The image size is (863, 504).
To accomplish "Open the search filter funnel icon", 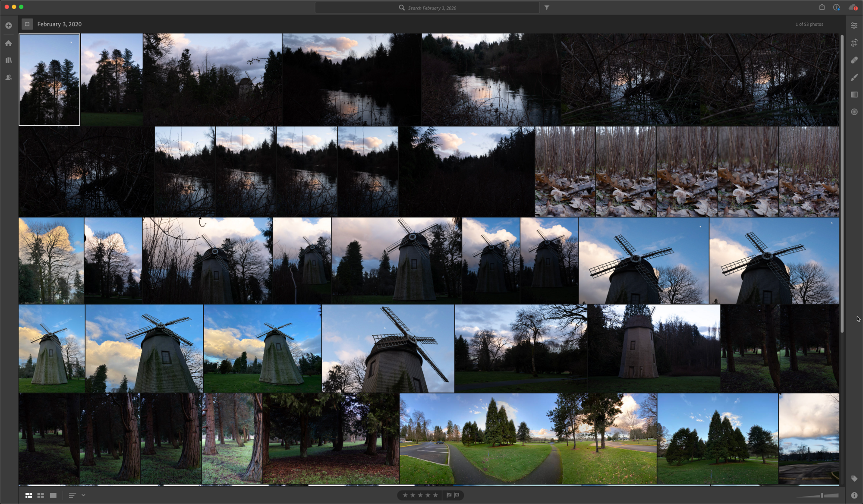I will click(x=547, y=8).
